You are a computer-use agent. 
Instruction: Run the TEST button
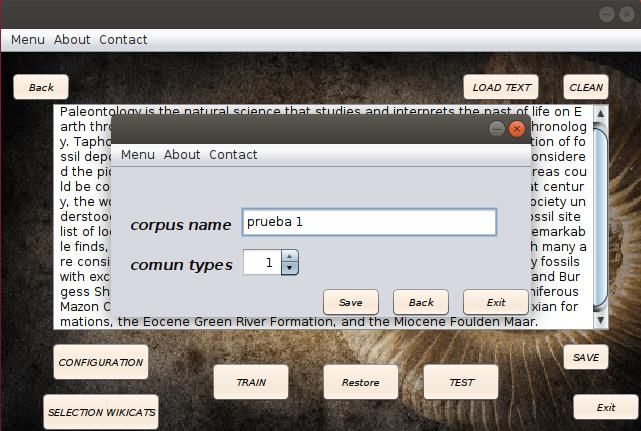[x=461, y=382]
